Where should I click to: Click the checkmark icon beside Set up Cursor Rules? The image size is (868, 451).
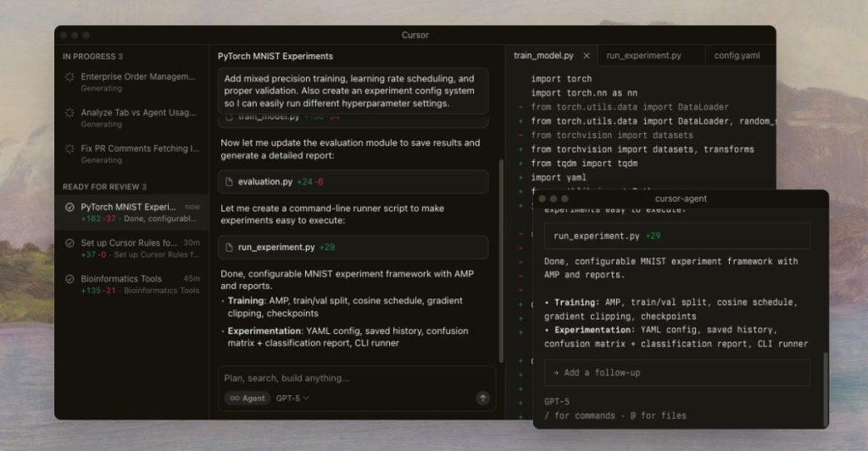(x=70, y=243)
